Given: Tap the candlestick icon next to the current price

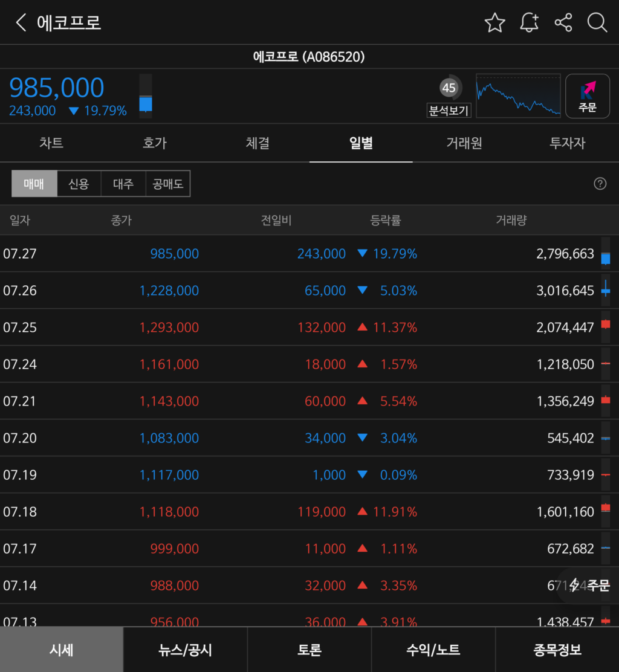Looking at the screenshot, I should coord(146,95).
